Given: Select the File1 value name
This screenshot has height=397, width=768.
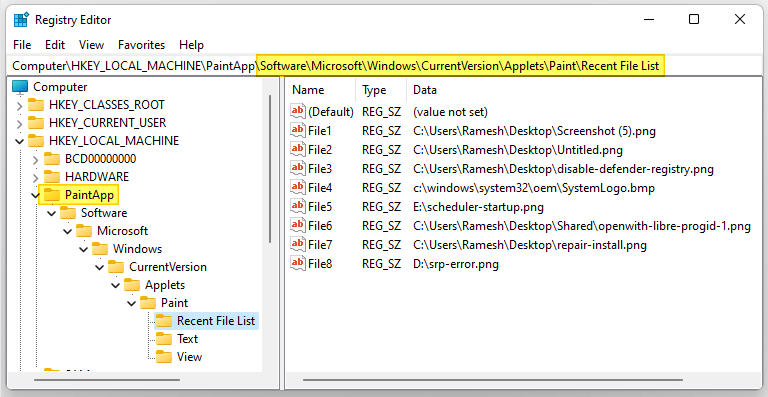Looking at the screenshot, I should [x=320, y=131].
